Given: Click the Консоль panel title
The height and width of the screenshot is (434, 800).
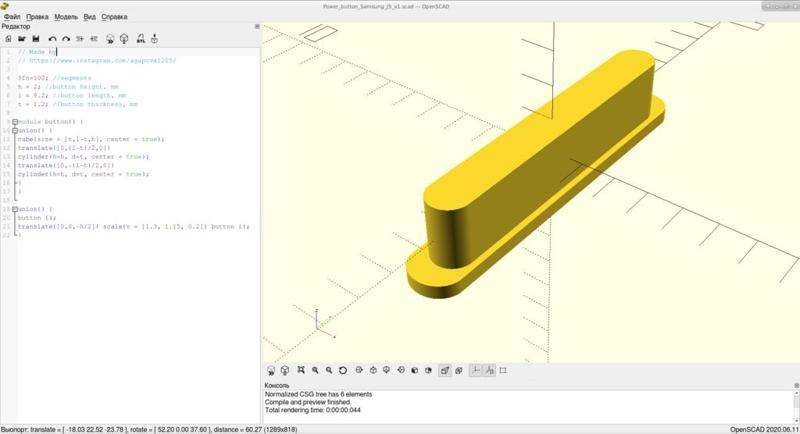Looking at the screenshot, I should pos(277,386).
